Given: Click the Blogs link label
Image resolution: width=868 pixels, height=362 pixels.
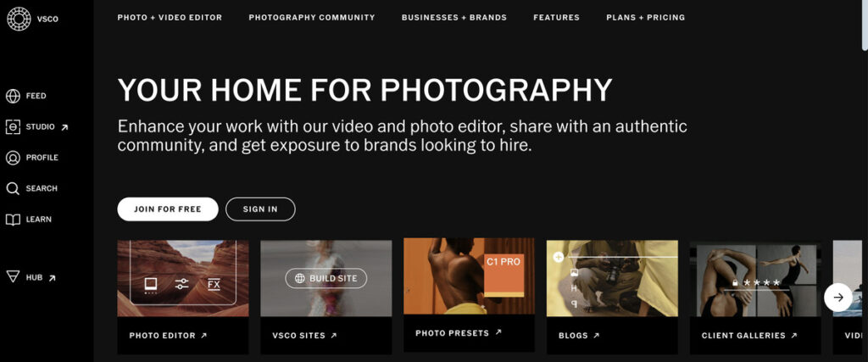Looking at the screenshot, I should tap(573, 336).
